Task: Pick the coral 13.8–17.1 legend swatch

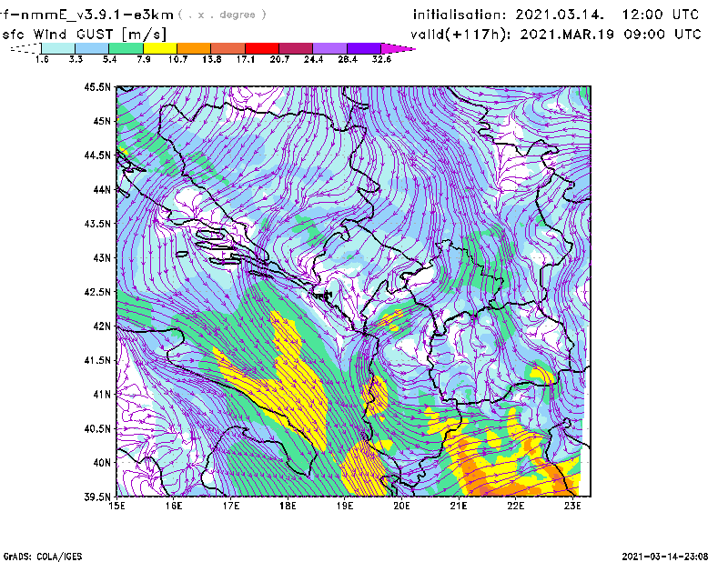Action: [x=228, y=48]
